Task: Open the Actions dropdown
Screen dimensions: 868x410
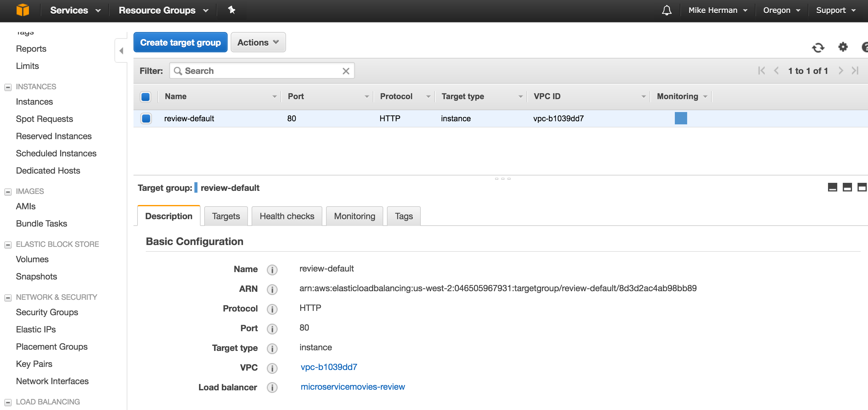Action: 258,42
